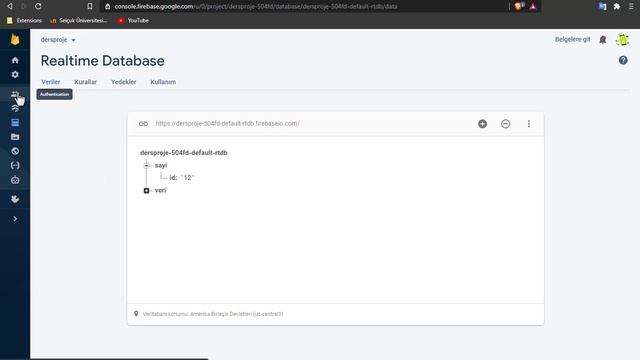Viewport: 640px width, 360px height.
Task: Open Project Overview home icon
Action: click(15, 60)
